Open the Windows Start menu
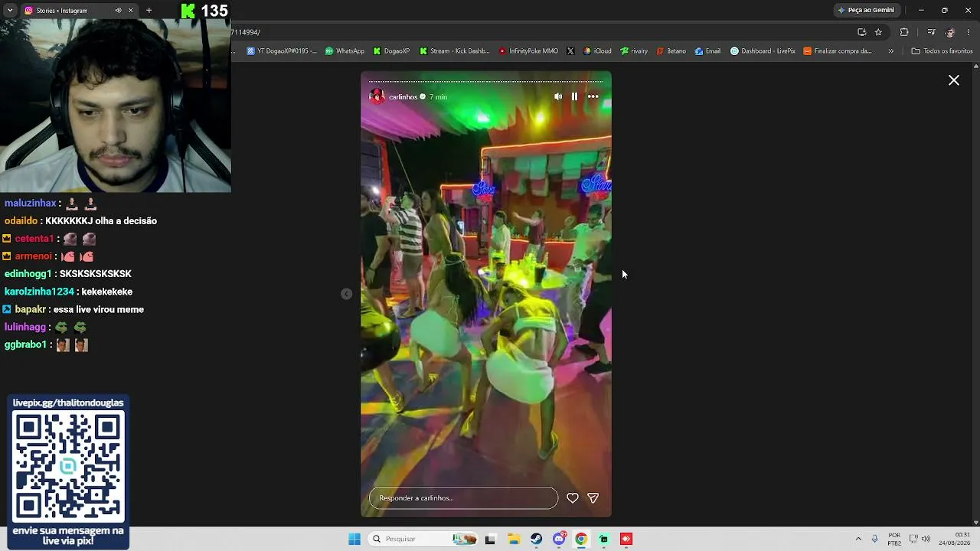Image resolution: width=980 pixels, height=551 pixels. (354, 539)
